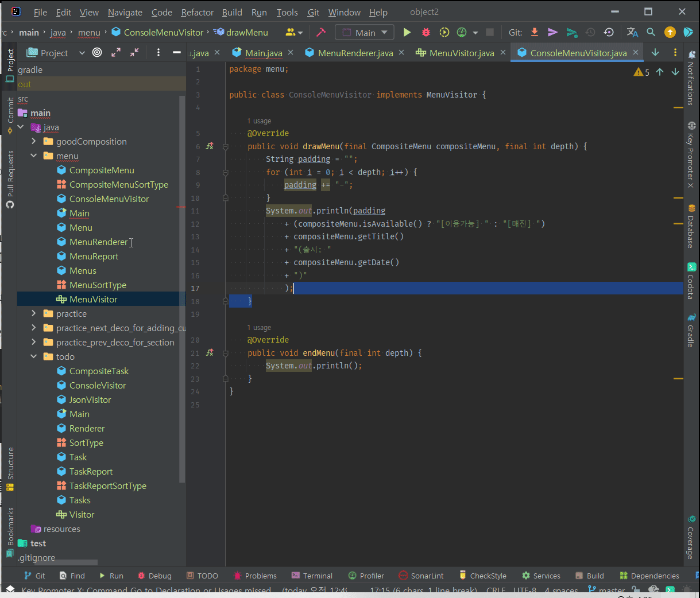Open the Refactor menu
The height and width of the screenshot is (598, 700).
click(x=197, y=12)
